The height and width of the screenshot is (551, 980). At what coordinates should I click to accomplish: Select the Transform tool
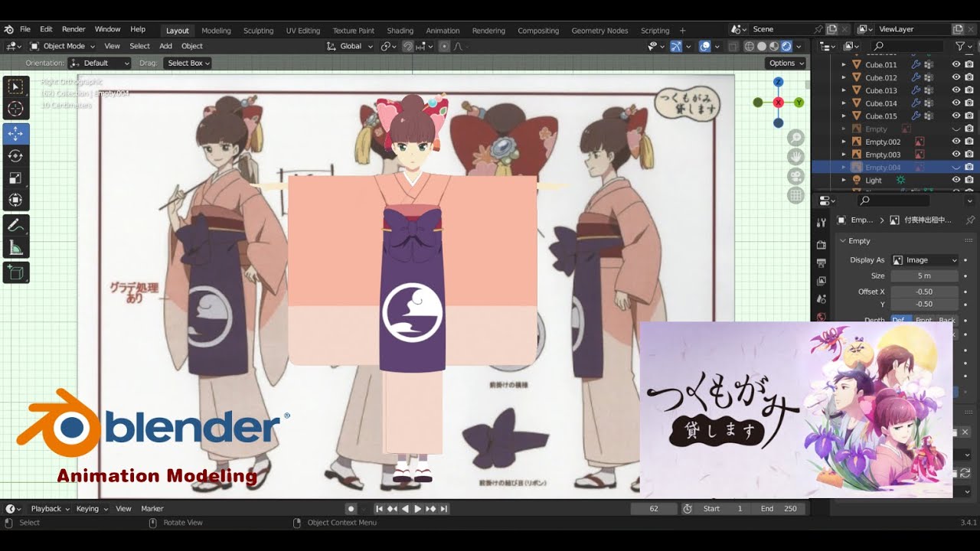pyautogui.click(x=16, y=201)
